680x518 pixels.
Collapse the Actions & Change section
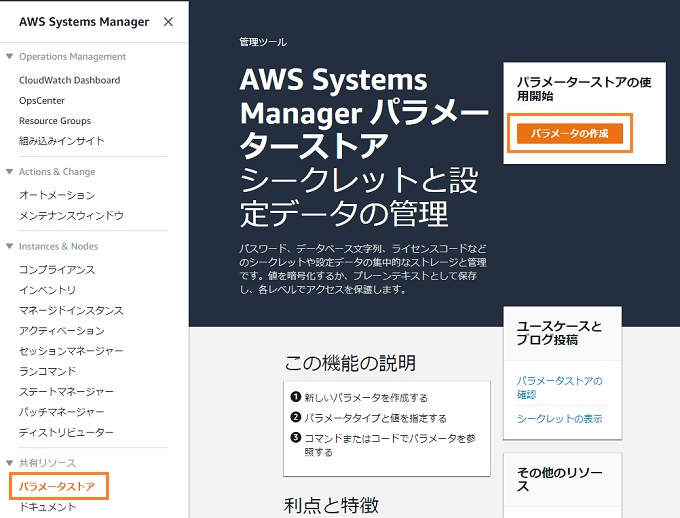[10, 172]
